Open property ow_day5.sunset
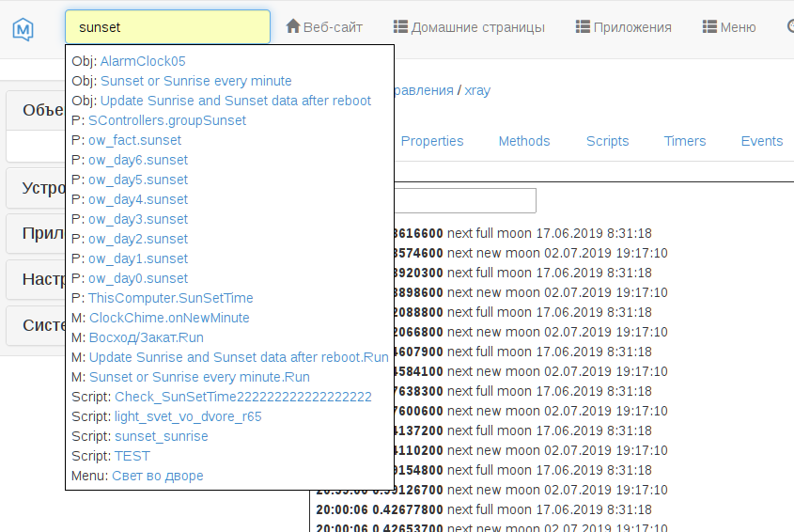The height and width of the screenshot is (532, 794). [138, 180]
